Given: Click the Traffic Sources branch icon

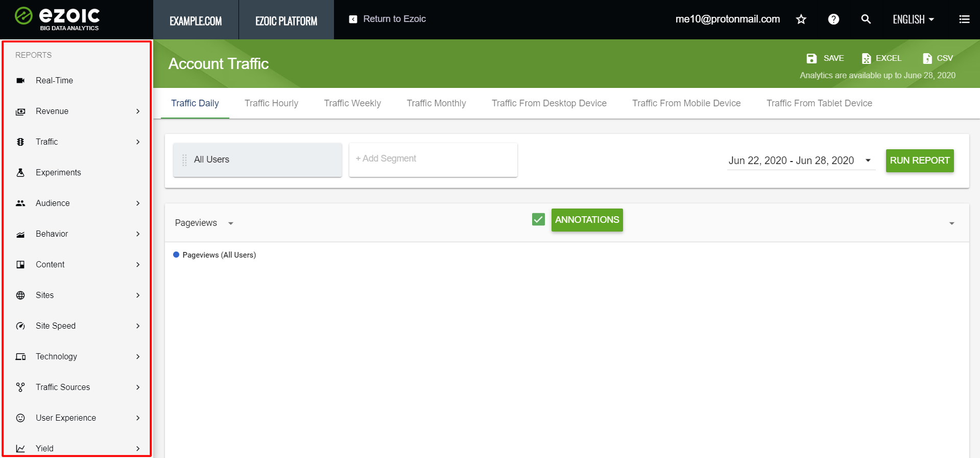Looking at the screenshot, I should point(20,387).
